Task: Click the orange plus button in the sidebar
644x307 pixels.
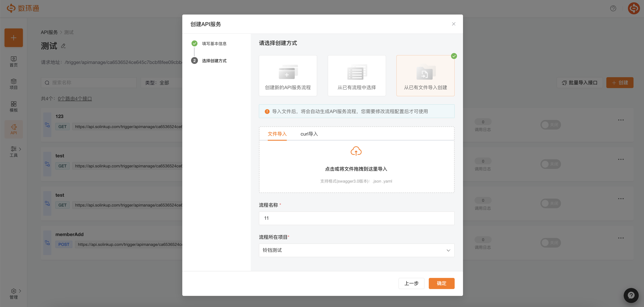Action: (x=13, y=38)
